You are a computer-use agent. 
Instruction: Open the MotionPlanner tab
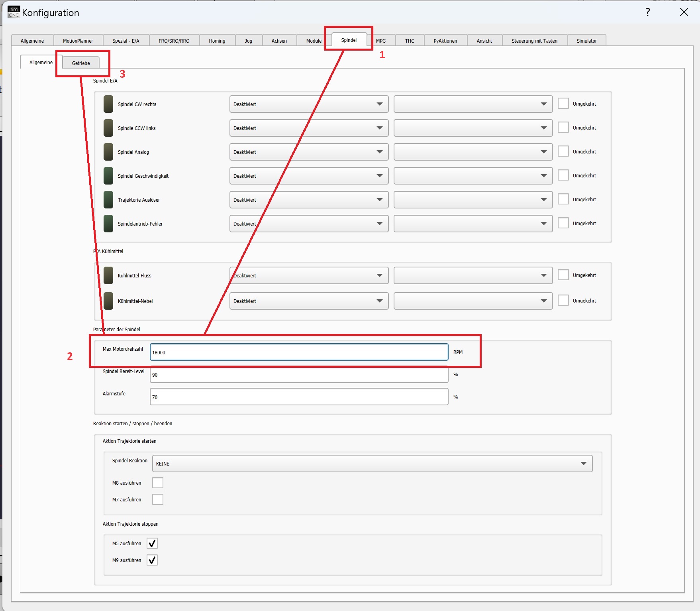tap(78, 41)
